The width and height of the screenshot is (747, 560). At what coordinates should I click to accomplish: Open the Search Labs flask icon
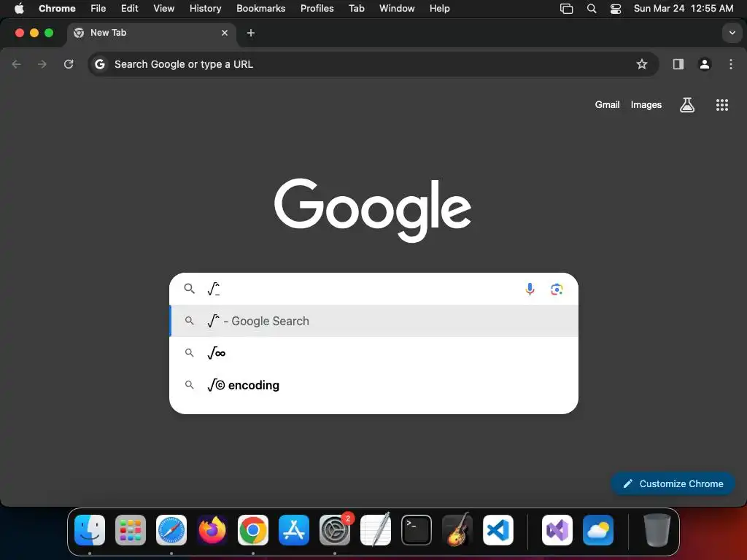[686, 105]
